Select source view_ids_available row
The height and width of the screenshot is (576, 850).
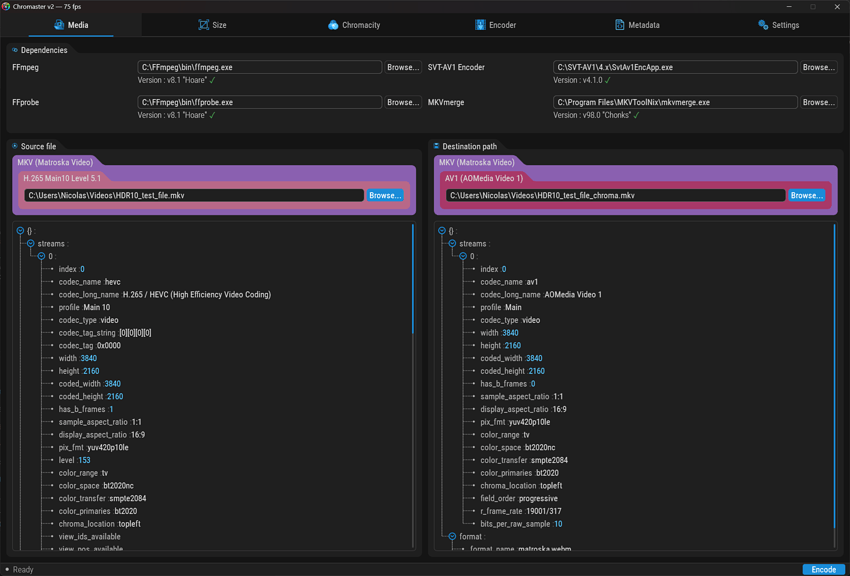[x=89, y=536]
